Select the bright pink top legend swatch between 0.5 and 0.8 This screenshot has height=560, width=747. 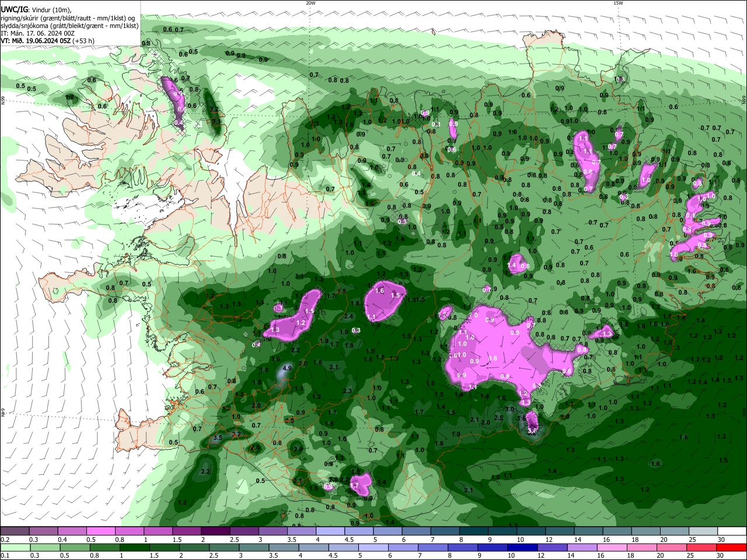[x=100, y=531]
